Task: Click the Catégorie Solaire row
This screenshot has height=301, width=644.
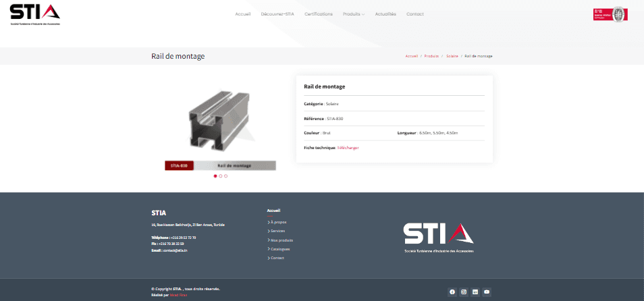Action: click(394, 104)
